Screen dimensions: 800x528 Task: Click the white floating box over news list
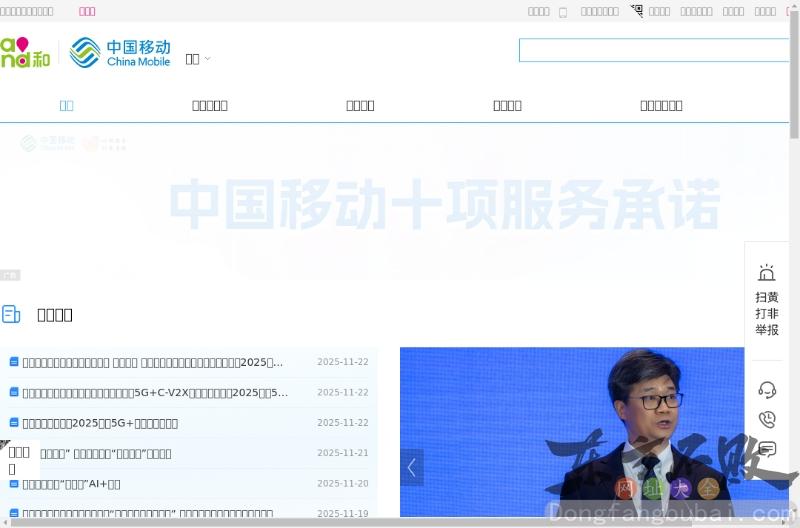[19, 460]
